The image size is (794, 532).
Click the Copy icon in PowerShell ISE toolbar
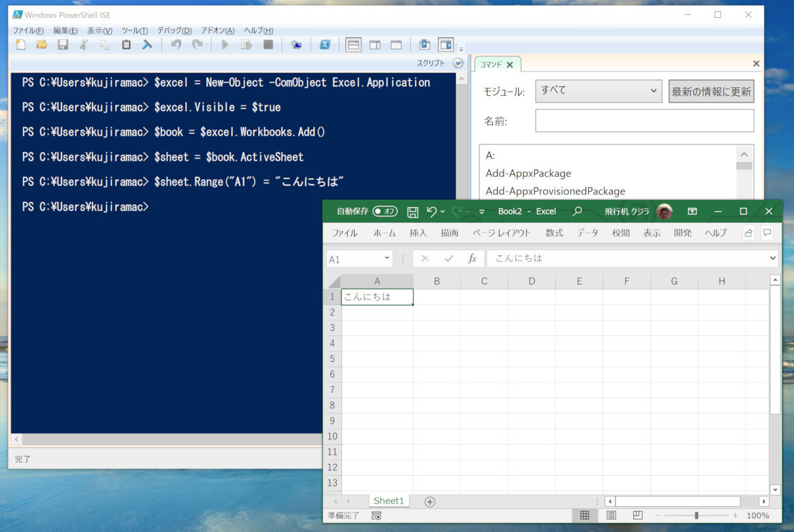tap(105, 45)
